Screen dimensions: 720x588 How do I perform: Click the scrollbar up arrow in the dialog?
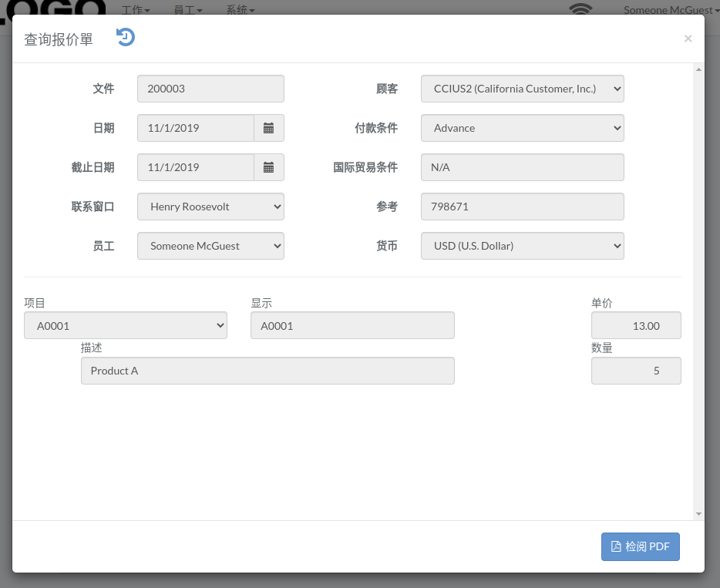point(698,70)
